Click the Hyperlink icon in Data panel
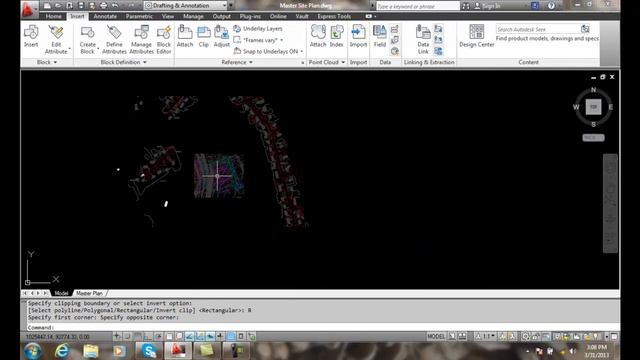Screen dimensions: 640x360 pyautogui.click(x=395, y=51)
